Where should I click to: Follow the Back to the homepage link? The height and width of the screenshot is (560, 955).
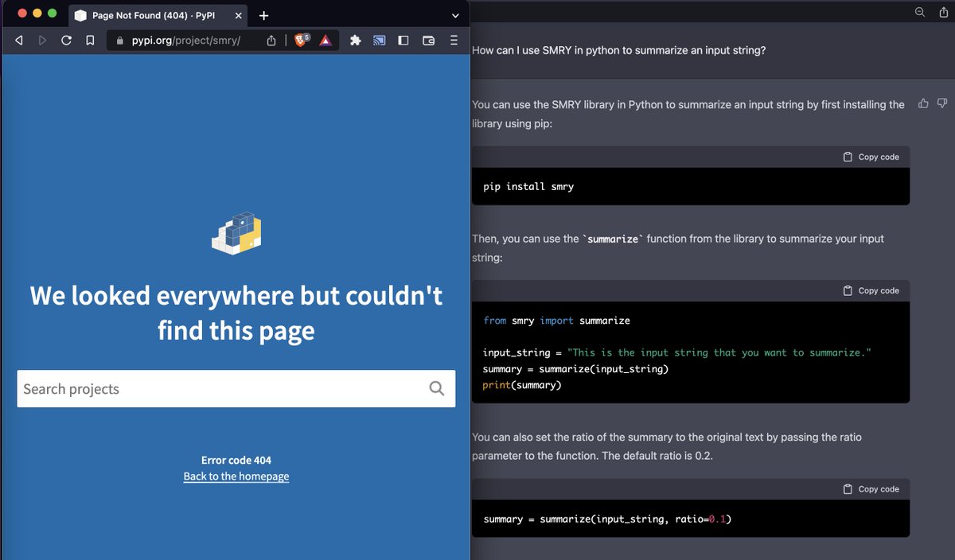click(x=236, y=476)
